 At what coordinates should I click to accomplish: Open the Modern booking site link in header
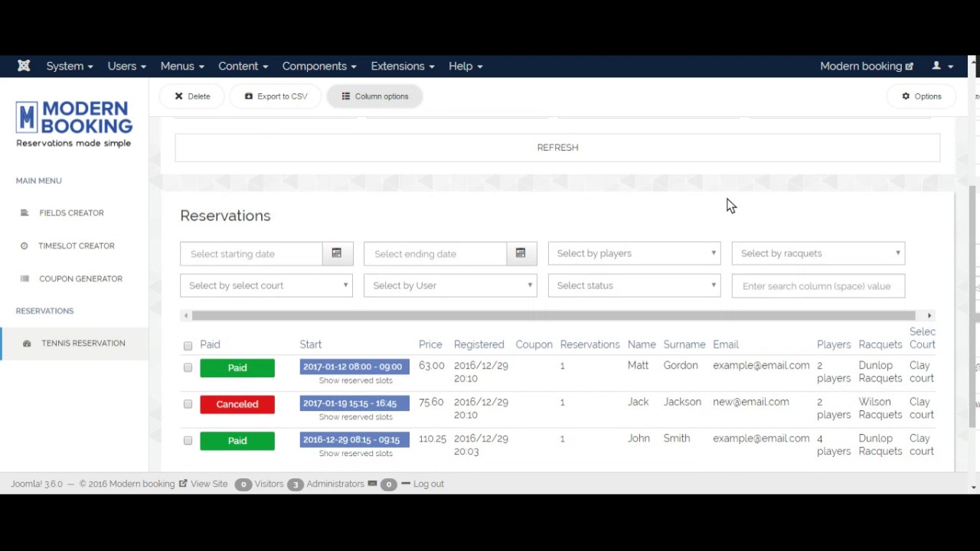(x=867, y=66)
